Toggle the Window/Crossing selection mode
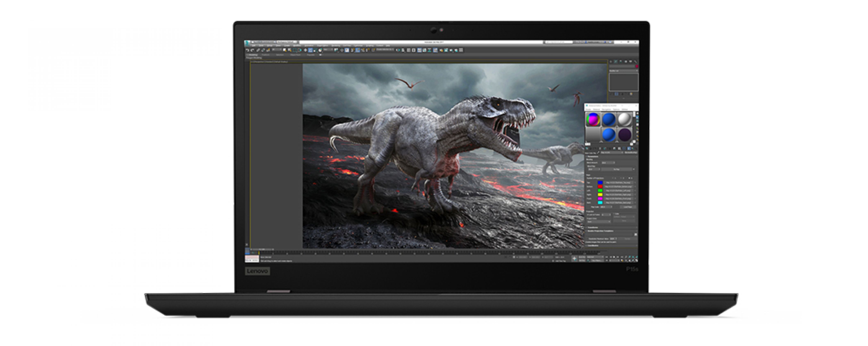This screenshot has height=346, width=868. pos(300,50)
